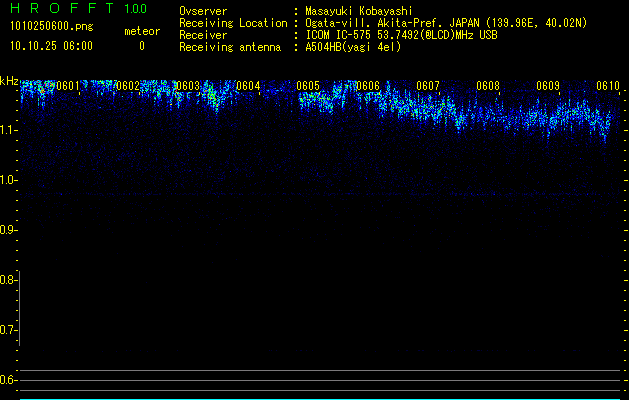Click the 1.1 kHz axis label

(8, 130)
